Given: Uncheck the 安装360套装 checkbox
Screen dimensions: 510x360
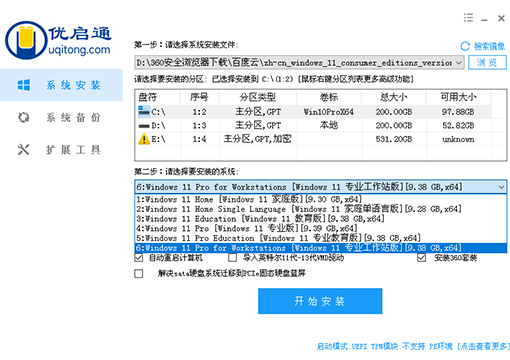Looking at the screenshot, I should point(421,257).
